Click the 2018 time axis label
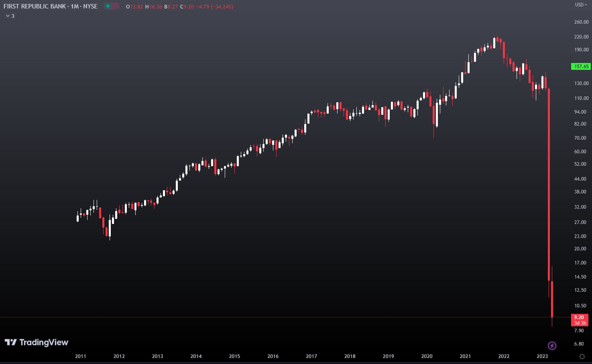The image size is (592, 364). [x=350, y=356]
